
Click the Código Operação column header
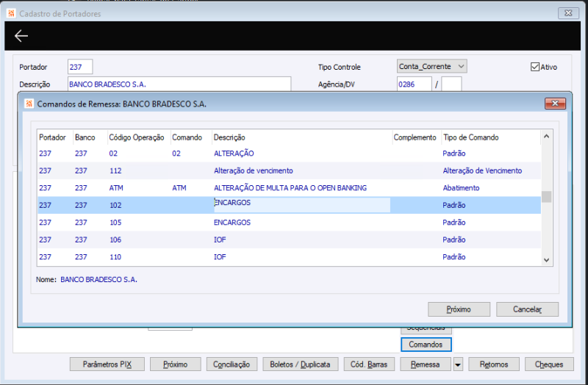pos(137,137)
